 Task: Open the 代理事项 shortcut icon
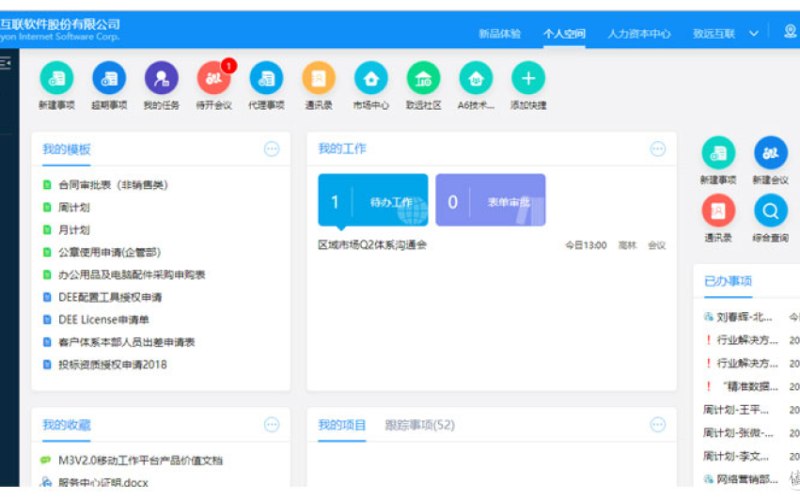(266, 78)
